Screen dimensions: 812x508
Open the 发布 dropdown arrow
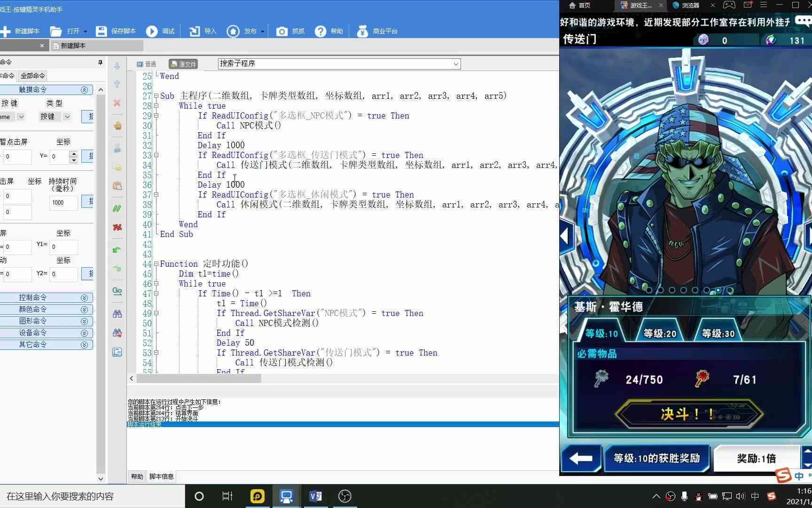(x=262, y=32)
